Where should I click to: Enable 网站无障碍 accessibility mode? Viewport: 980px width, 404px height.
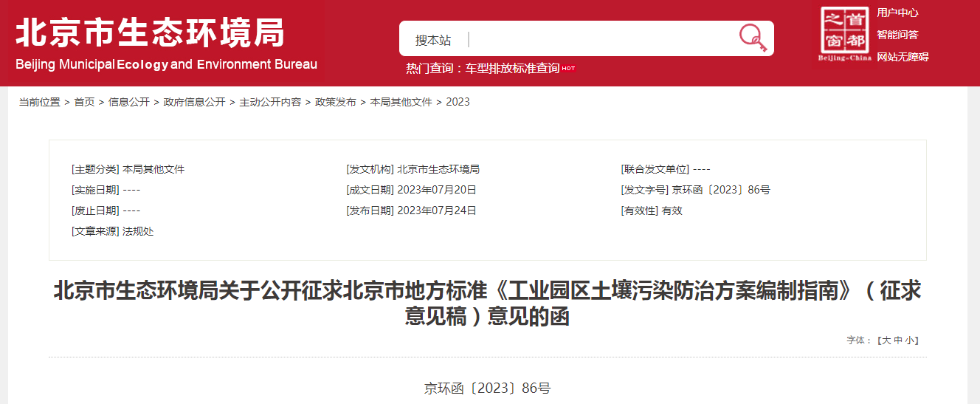click(x=903, y=57)
